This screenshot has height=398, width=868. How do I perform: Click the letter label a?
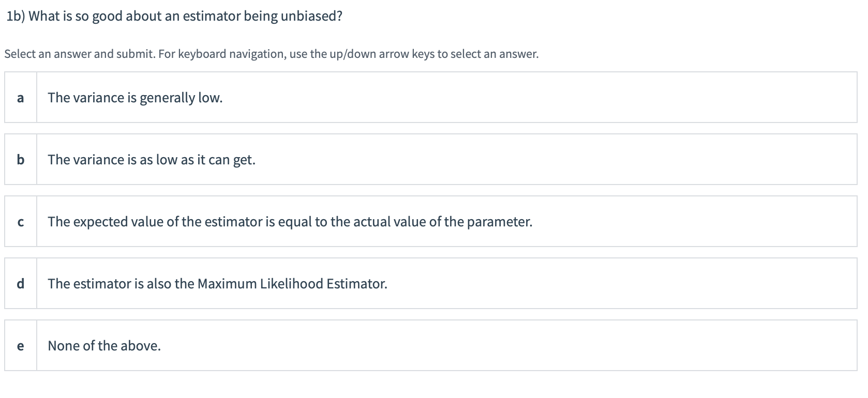(x=20, y=97)
